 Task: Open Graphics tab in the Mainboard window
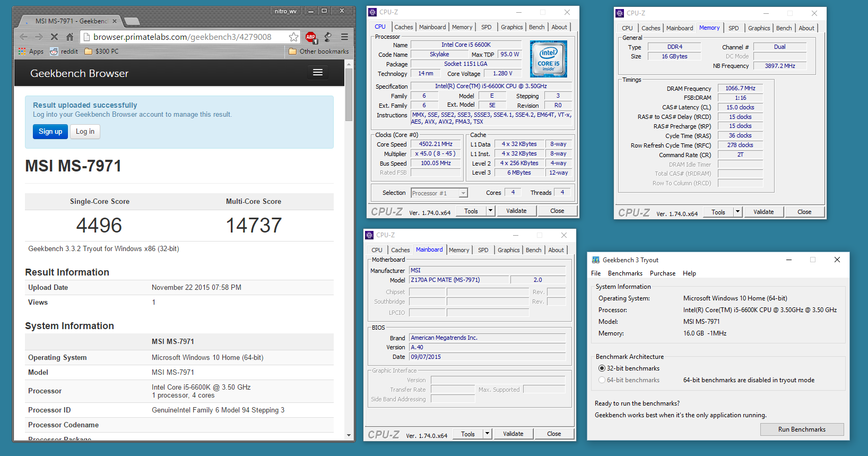(508, 250)
